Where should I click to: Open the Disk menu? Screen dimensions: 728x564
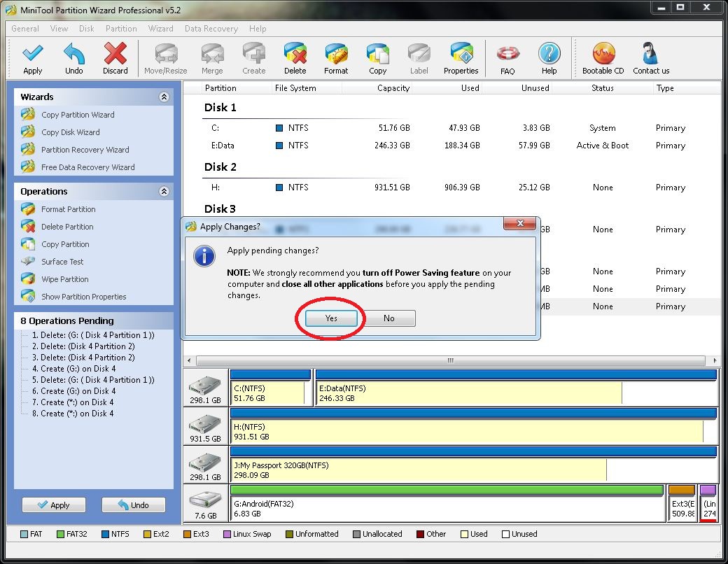pos(86,29)
